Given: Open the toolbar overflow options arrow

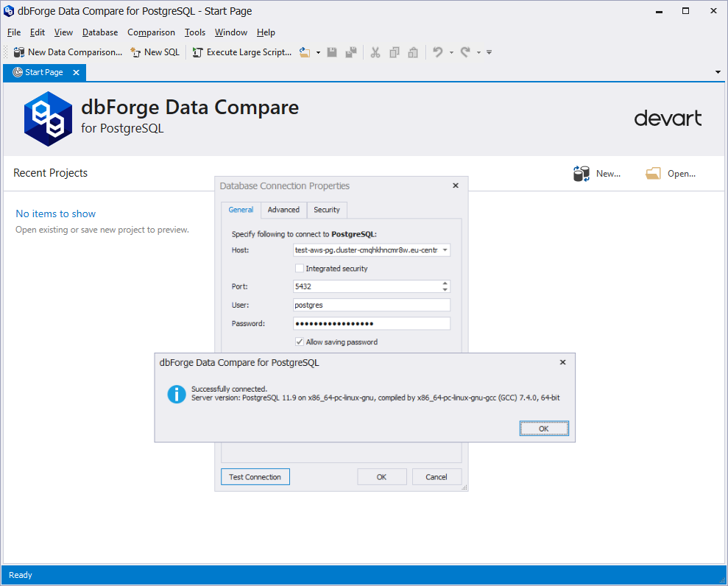Looking at the screenshot, I should tap(489, 52).
